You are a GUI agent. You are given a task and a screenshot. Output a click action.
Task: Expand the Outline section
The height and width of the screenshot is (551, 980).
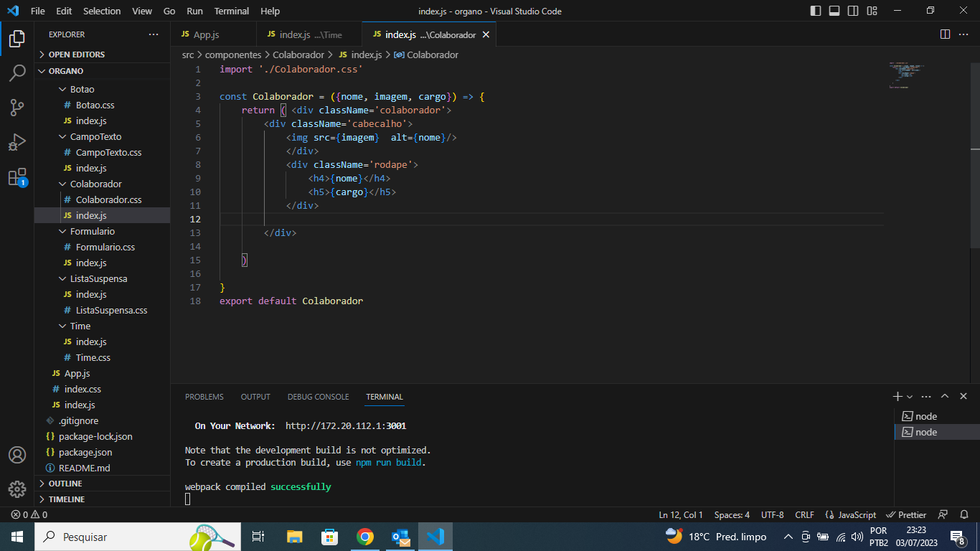pos(102,484)
